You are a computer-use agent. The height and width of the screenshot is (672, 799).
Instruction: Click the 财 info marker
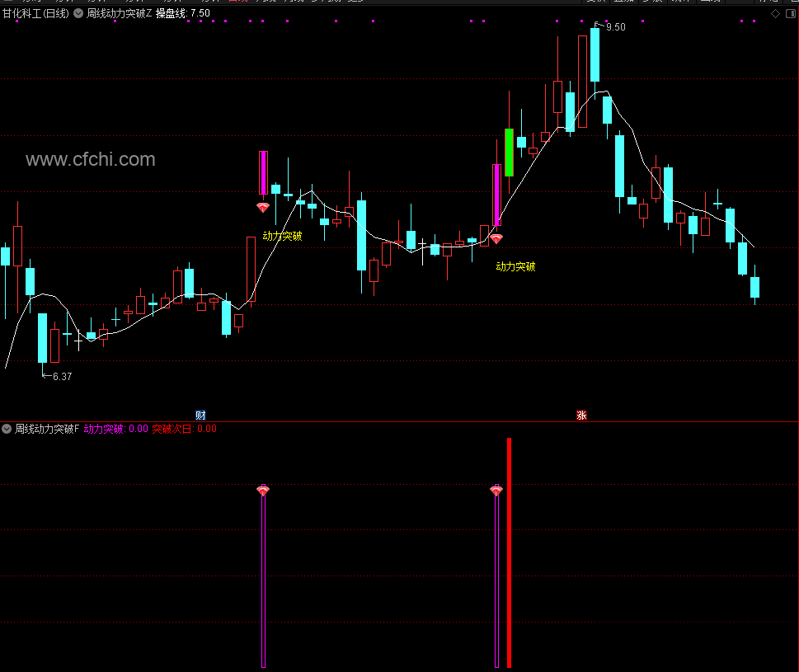coord(200,416)
